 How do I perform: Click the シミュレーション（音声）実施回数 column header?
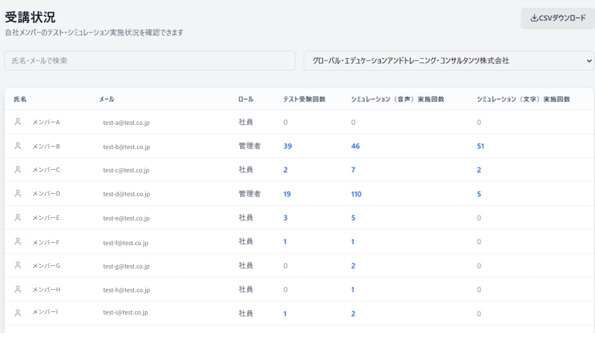pyautogui.click(x=398, y=99)
